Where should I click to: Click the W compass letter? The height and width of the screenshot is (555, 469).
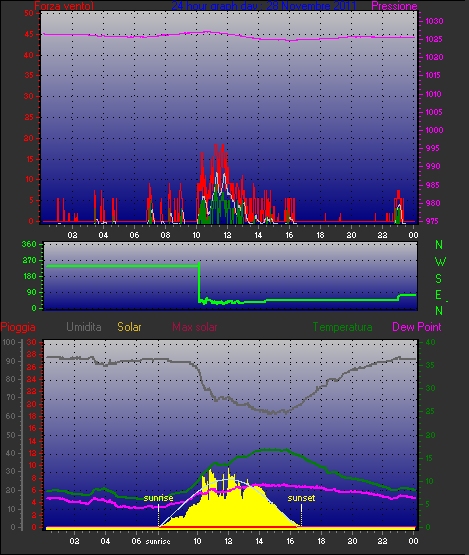[x=440, y=262]
